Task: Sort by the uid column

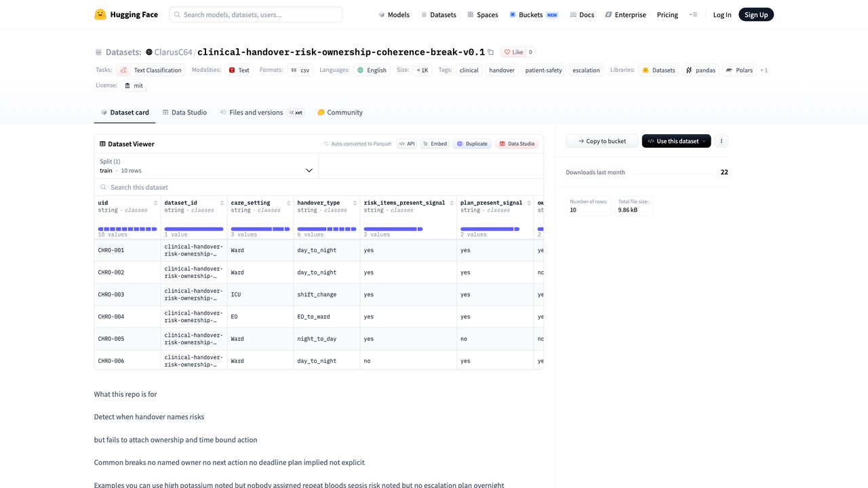Action: coord(155,203)
